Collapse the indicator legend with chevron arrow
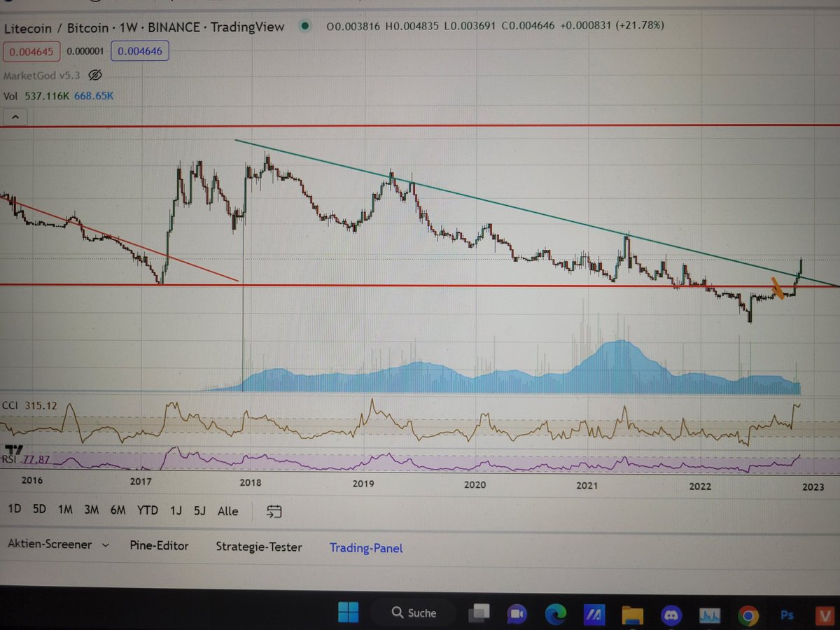 tap(15, 116)
